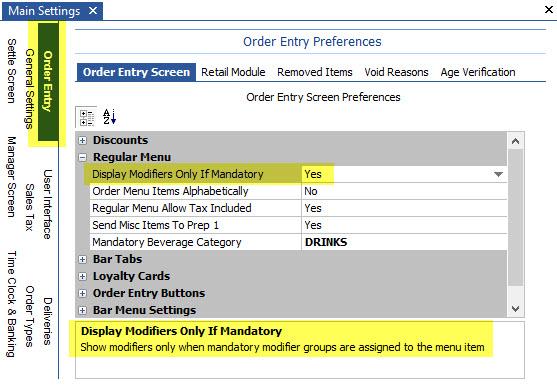
Task: Expand the Order Entry Buttons group
Action: pyautogui.click(x=82, y=293)
